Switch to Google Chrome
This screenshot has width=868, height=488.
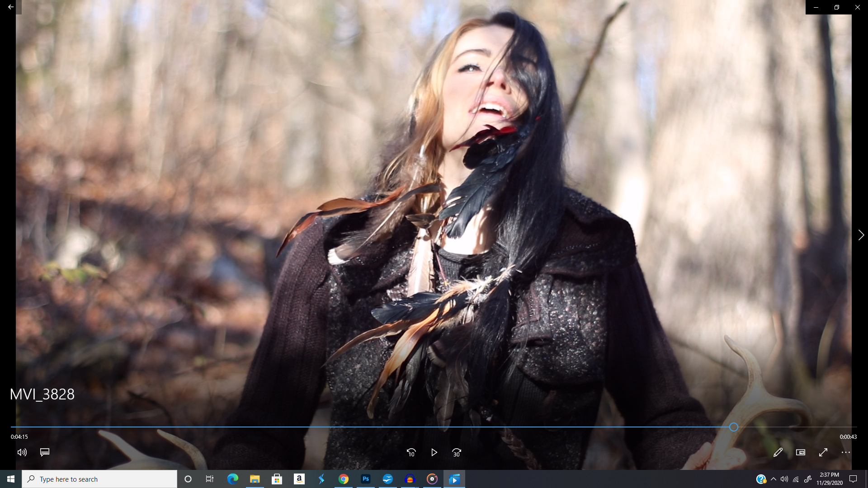tap(344, 479)
